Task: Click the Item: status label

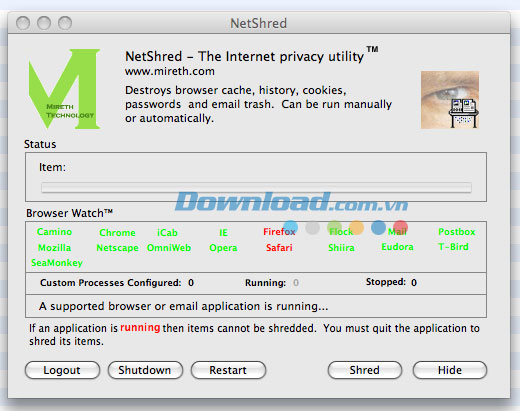Action: click(x=52, y=167)
